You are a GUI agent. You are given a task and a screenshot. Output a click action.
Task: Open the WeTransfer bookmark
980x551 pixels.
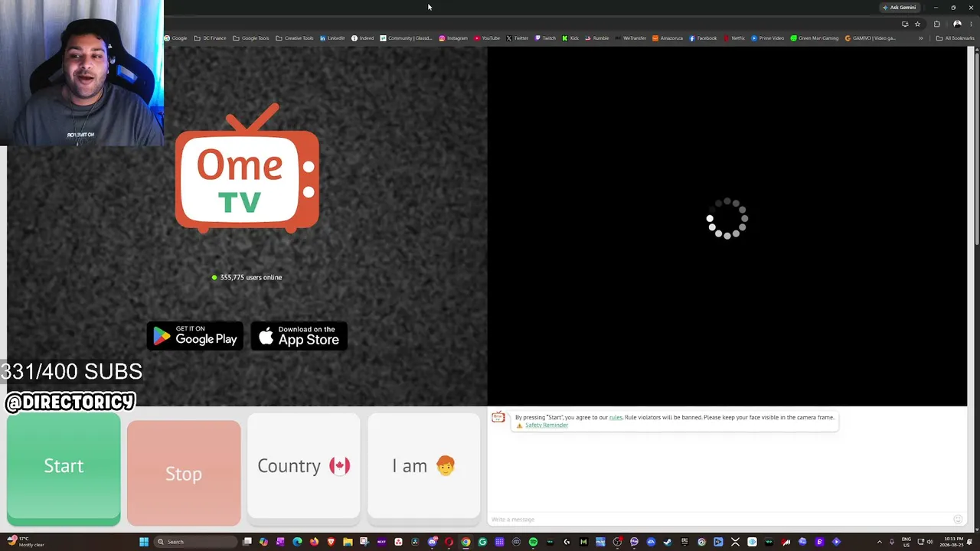(x=632, y=38)
